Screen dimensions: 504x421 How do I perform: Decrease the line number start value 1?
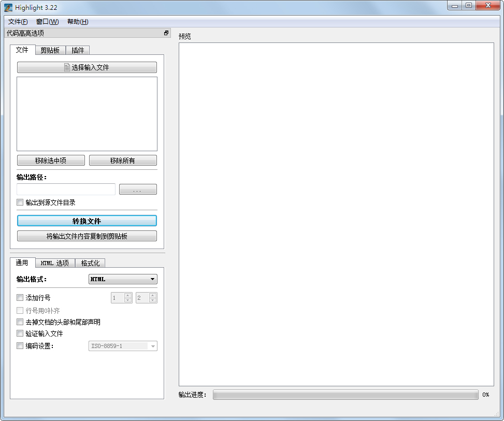(x=128, y=300)
